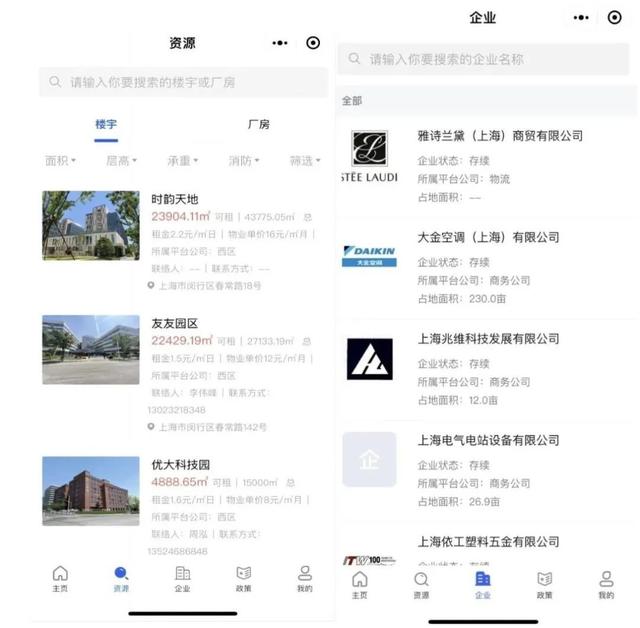The height and width of the screenshot is (628, 640).
Task: Expand the 筛选 filter dropdown
Action: [x=305, y=161]
